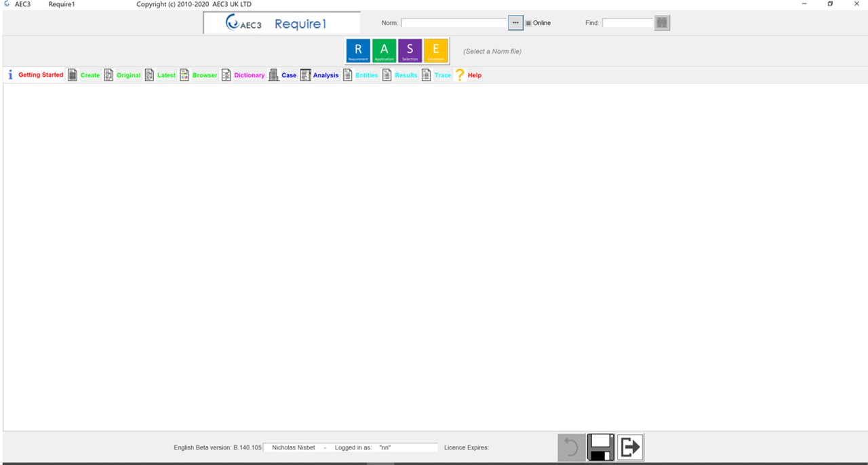Click the purple S Selection tile
Image resolution: width=868 pixels, height=465 pixels.
click(x=410, y=51)
